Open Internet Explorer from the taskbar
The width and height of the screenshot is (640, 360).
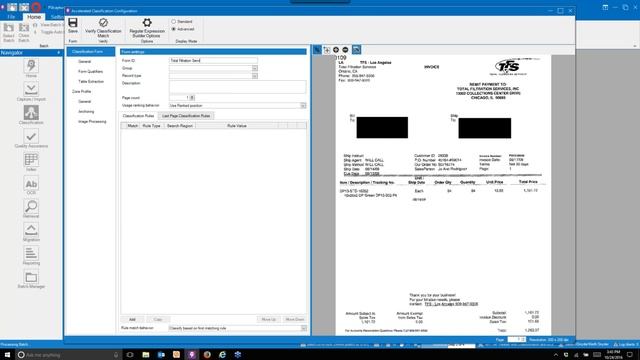click(x=222, y=355)
